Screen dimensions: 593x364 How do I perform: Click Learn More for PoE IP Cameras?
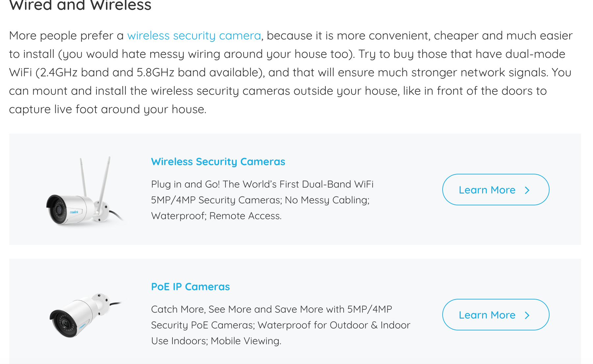tap(496, 315)
